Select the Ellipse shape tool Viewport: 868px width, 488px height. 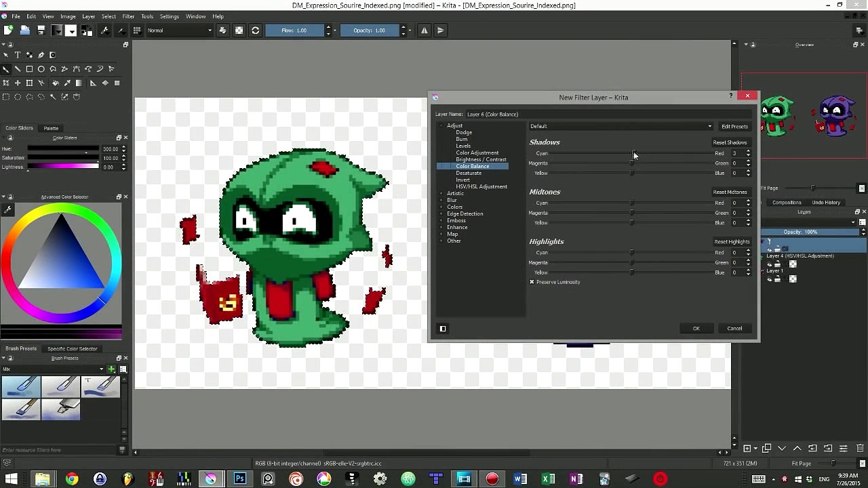point(41,69)
